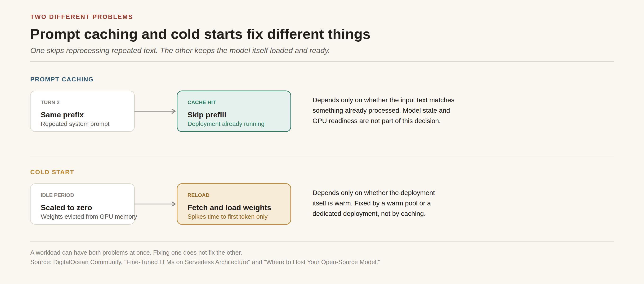Click the Idle Period Scaled to zero card
Screen dimensions: 644x284
[x=82, y=204]
